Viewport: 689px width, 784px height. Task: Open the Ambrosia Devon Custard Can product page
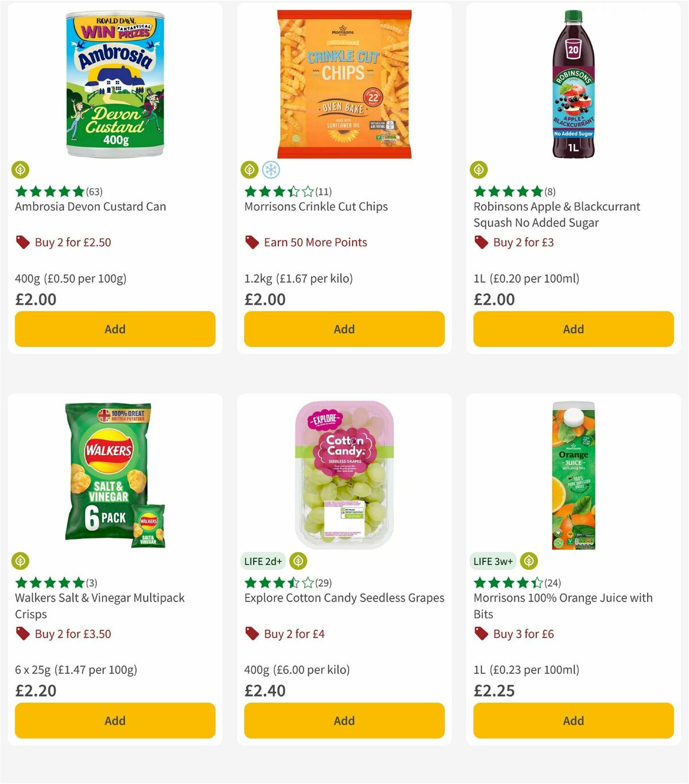tap(90, 206)
